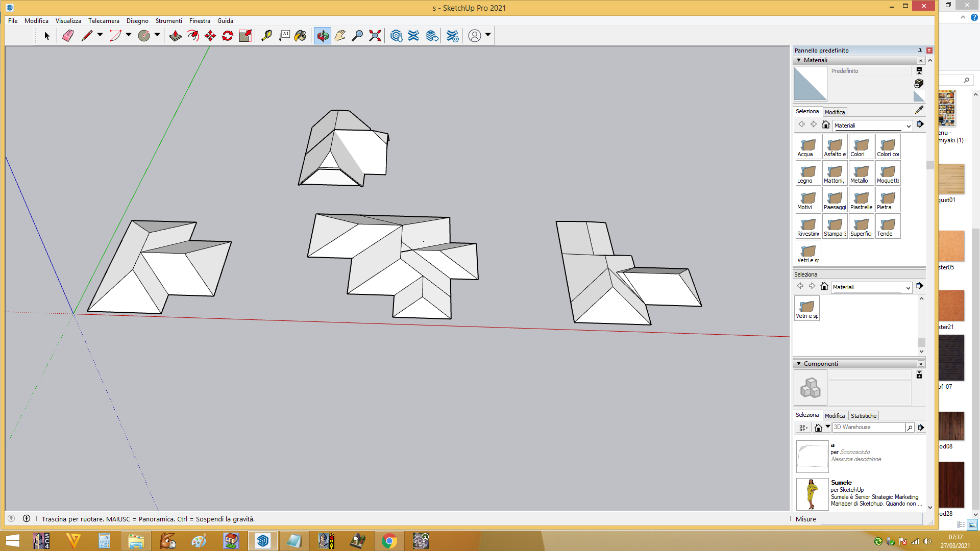Viewport: 980px width, 551px height.
Task: Open the Extension Manager icon
Action: click(452, 36)
